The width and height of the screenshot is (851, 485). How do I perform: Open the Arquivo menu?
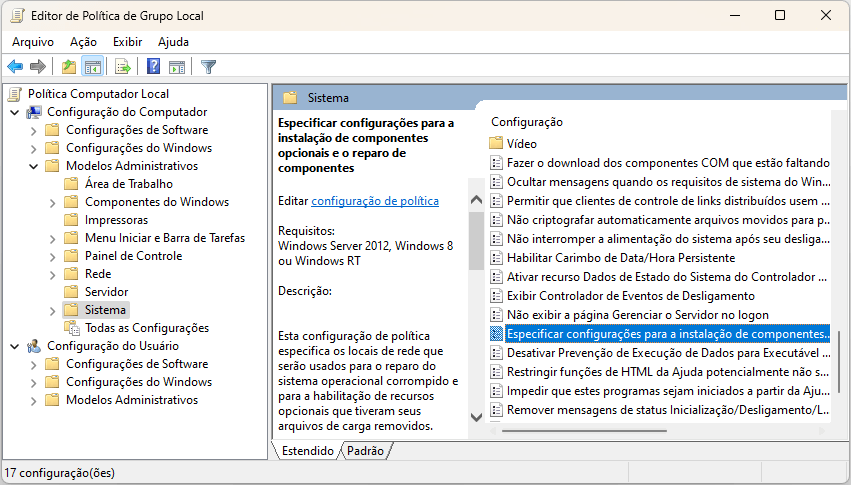(33, 42)
